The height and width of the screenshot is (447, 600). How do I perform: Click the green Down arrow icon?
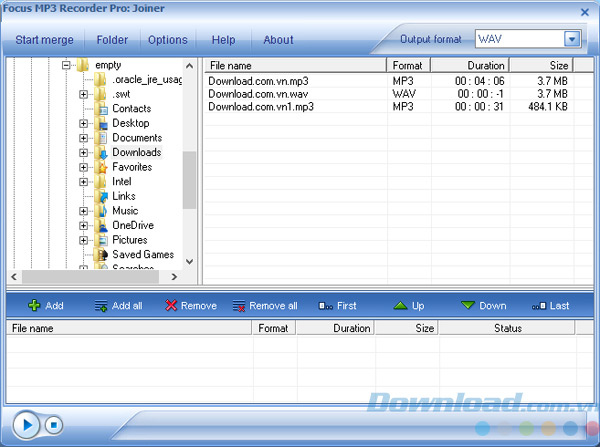coord(468,305)
